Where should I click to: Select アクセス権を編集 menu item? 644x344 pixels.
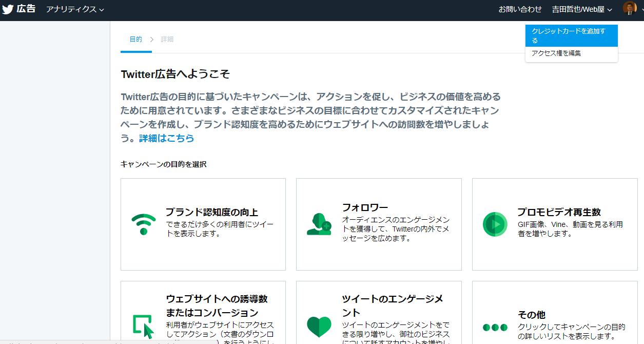(556, 53)
